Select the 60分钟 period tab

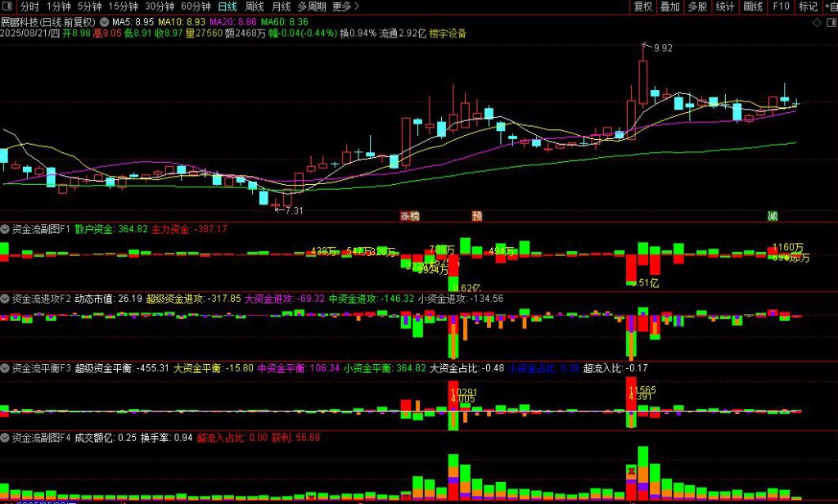click(196, 7)
